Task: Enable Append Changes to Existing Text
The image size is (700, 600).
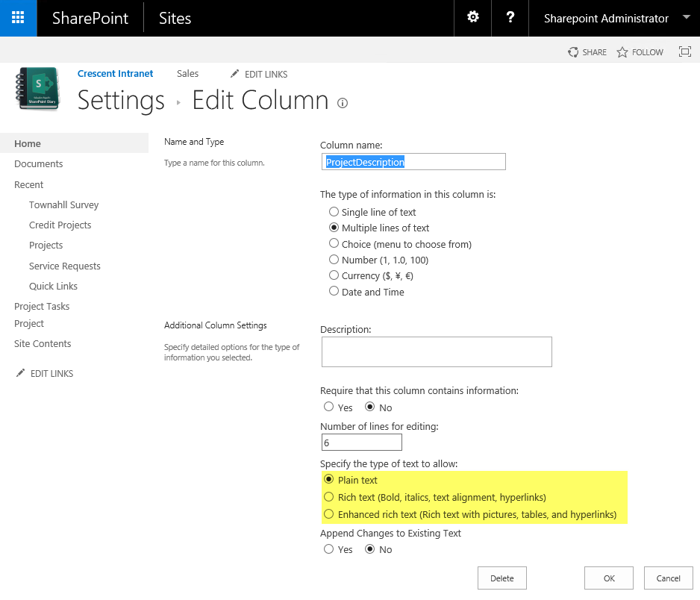Action: pyautogui.click(x=328, y=549)
